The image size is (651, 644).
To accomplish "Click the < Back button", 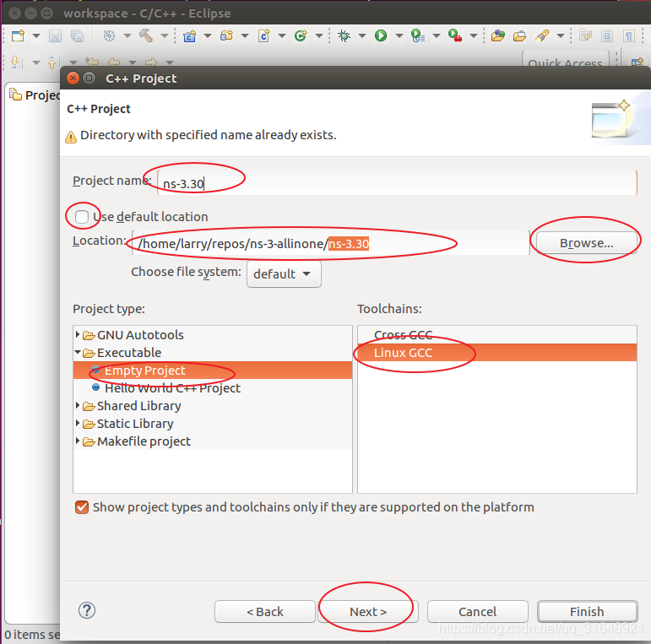I will point(265,612).
